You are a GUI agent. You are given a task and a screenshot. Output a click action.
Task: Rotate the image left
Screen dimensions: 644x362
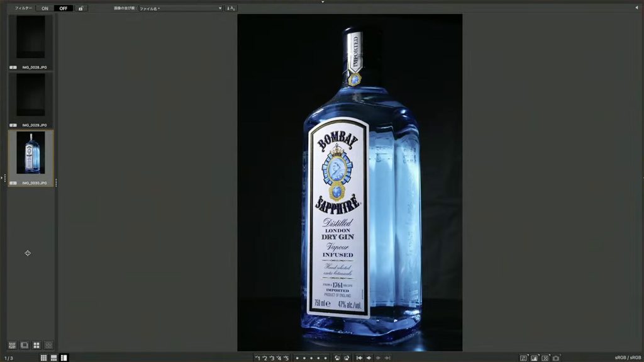(338, 358)
